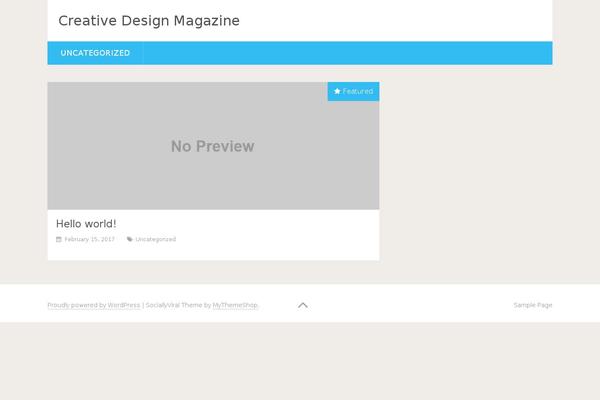Viewport: 600px width, 400px height.
Task: Click the SociallyViral Theme by text
Action: (178, 305)
